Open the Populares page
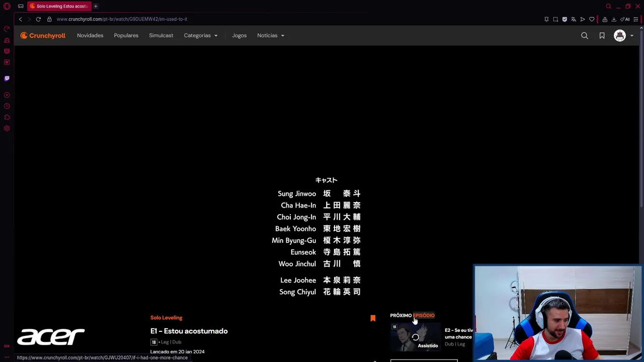Image resolution: width=644 pixels, height=362 pixels. click(x=126, y=36)
